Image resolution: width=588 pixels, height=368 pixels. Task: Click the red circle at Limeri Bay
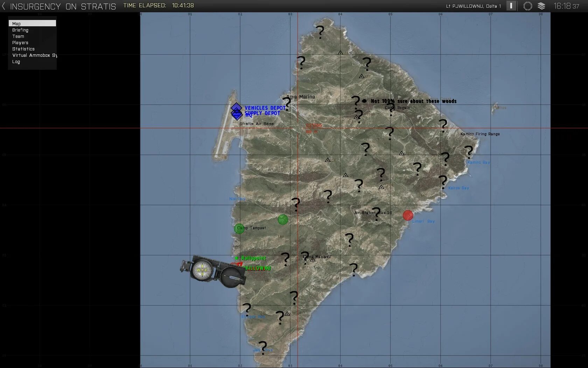[408, 216]
